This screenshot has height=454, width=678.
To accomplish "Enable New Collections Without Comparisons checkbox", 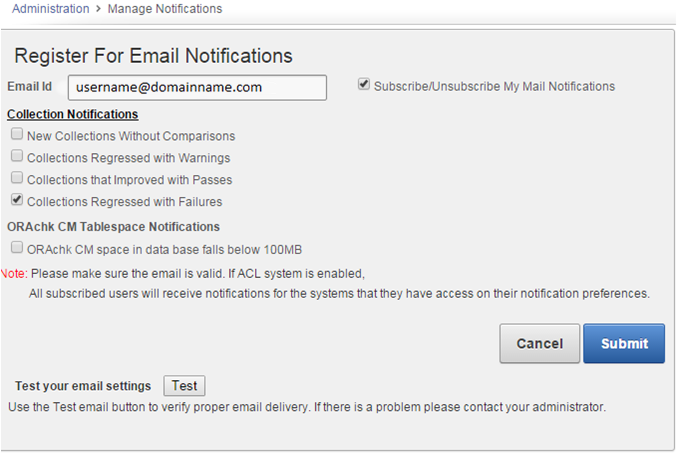I will [x=17, y=135].
